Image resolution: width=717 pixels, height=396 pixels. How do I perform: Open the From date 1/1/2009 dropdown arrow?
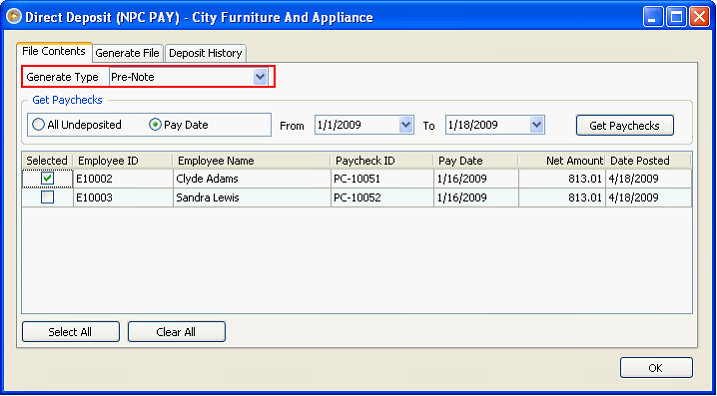[406, 124]
